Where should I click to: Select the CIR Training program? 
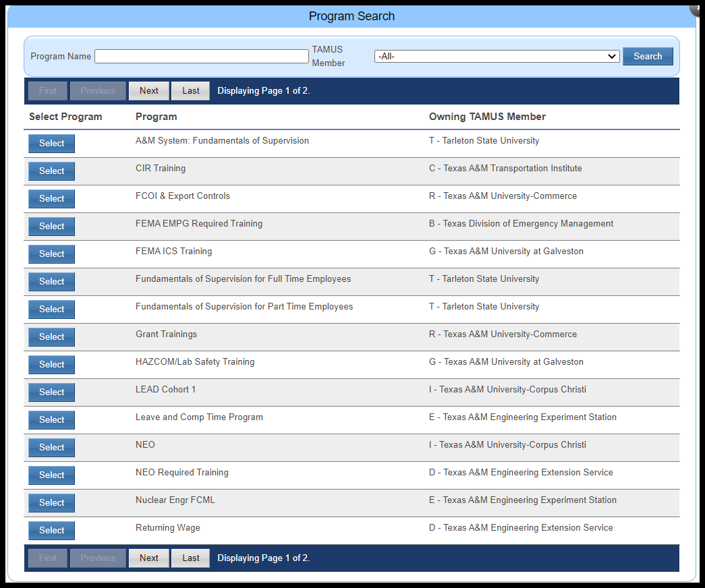51,171
